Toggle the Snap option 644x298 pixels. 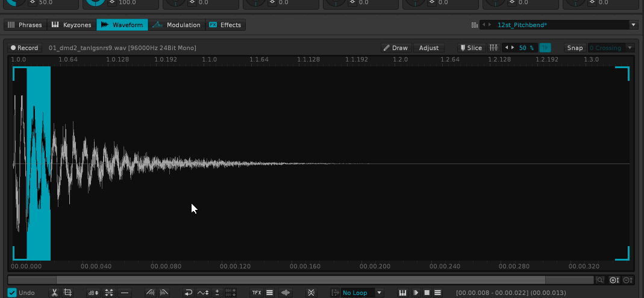click(575, 48)
